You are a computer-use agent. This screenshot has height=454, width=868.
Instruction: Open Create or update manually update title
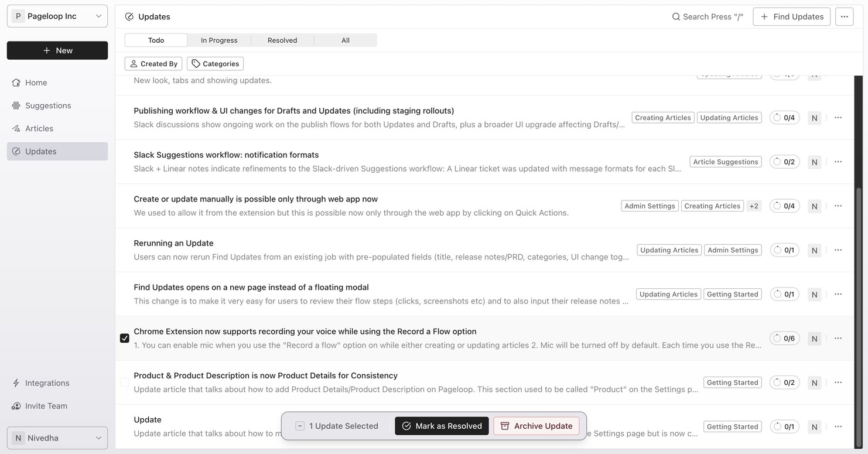tap(256, 199)
